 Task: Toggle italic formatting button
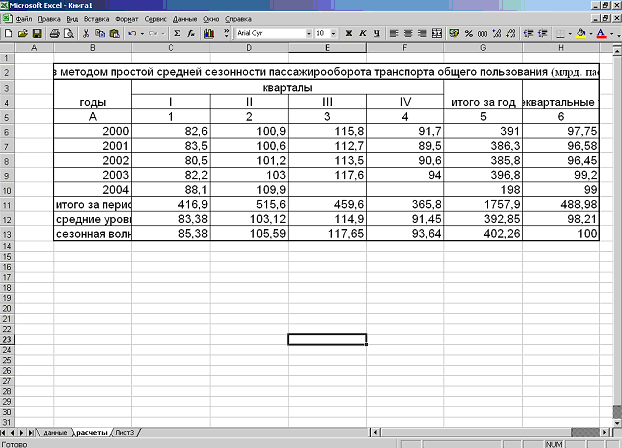[362, 33]
